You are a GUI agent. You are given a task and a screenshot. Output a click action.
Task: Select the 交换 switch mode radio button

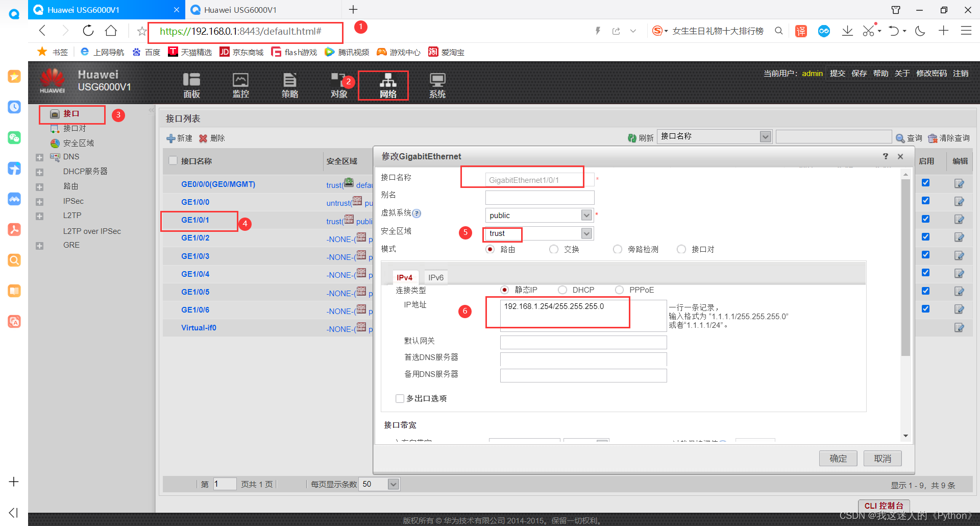[x=554, y=249]
